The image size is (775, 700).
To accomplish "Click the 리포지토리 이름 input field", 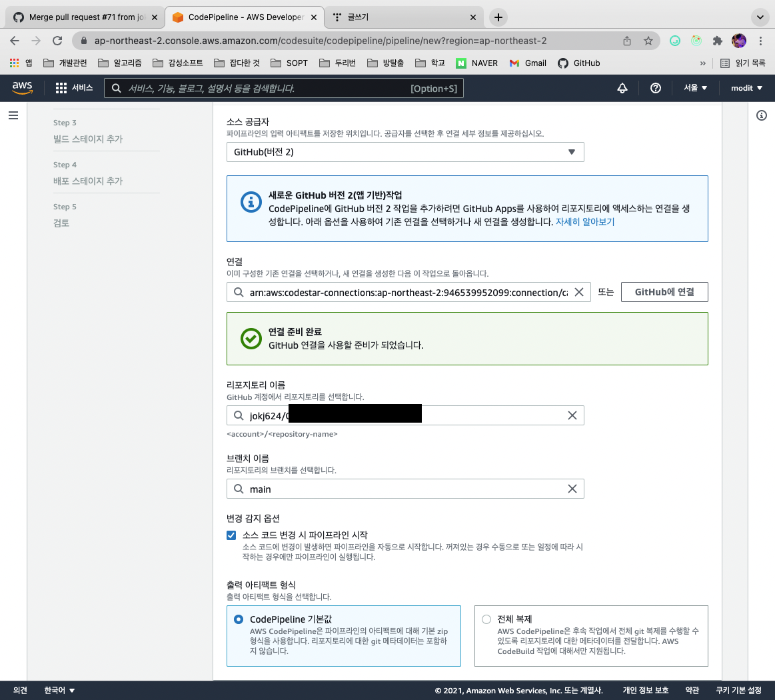I will (x=405, y=415).
